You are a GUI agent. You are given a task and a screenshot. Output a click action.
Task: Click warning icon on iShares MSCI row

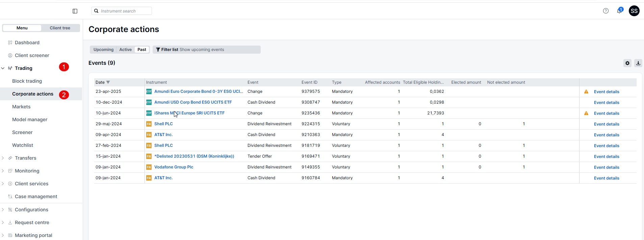(586, 113)
